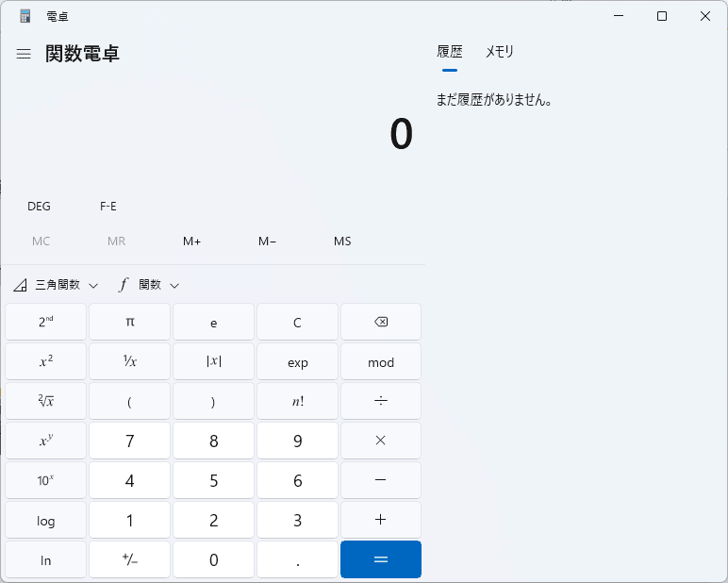The image size is (728, 583).
Task: Select the 履歴 history tab
Action: 450,52
